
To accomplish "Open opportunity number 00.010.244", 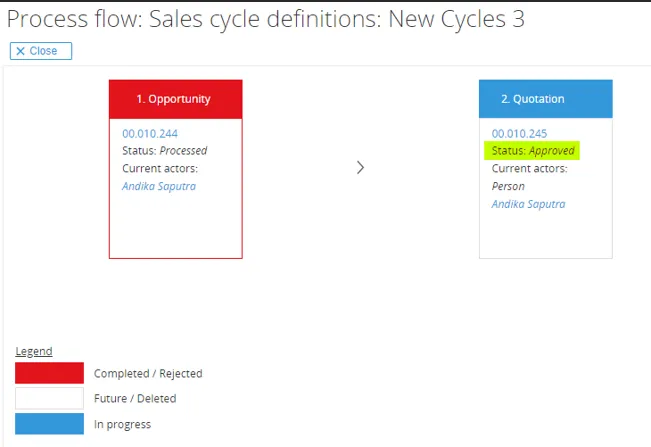I will pos(150,133).
